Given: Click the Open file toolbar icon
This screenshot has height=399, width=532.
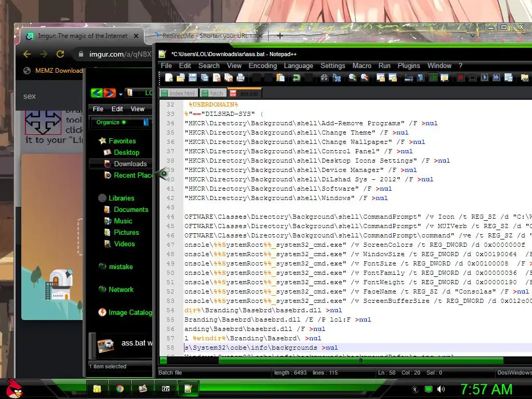Looking at the screenshot, I should click(x=180, y=78).
